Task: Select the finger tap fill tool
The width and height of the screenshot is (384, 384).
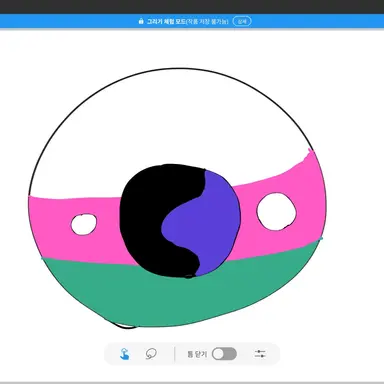Action: click(x=124, y=354)
